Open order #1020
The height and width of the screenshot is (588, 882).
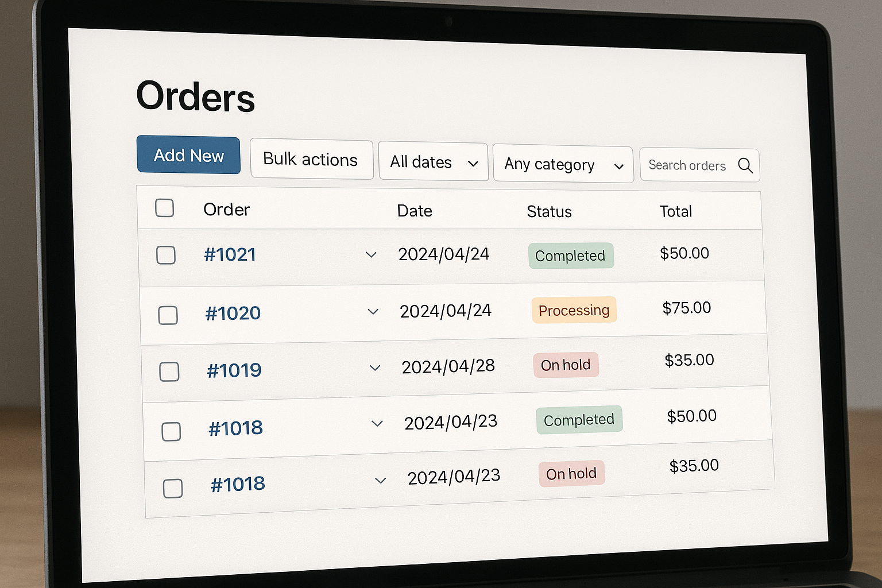233,313
